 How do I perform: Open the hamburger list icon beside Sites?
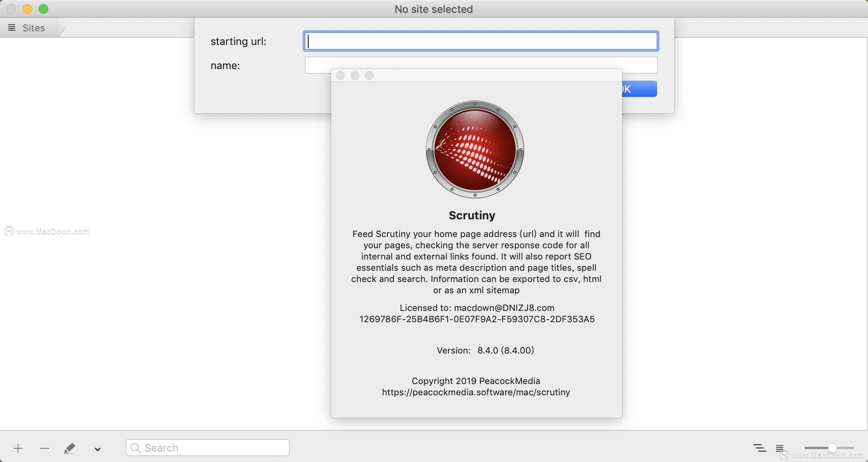click(12, 28)
